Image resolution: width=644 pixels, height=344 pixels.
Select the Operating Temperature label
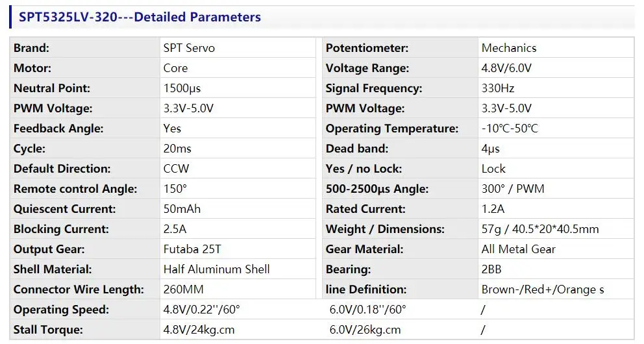click(392, 129)
